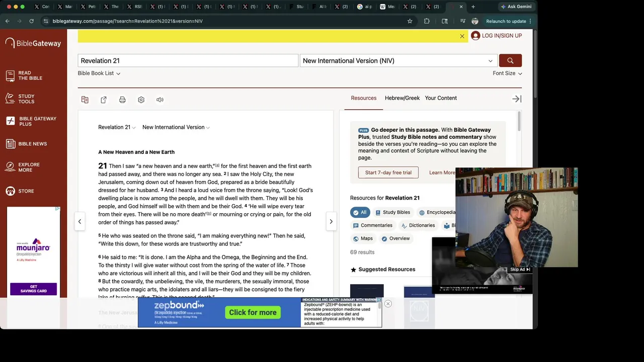
Task: Expand the Bible Book List
Action: tap(99, 73)
